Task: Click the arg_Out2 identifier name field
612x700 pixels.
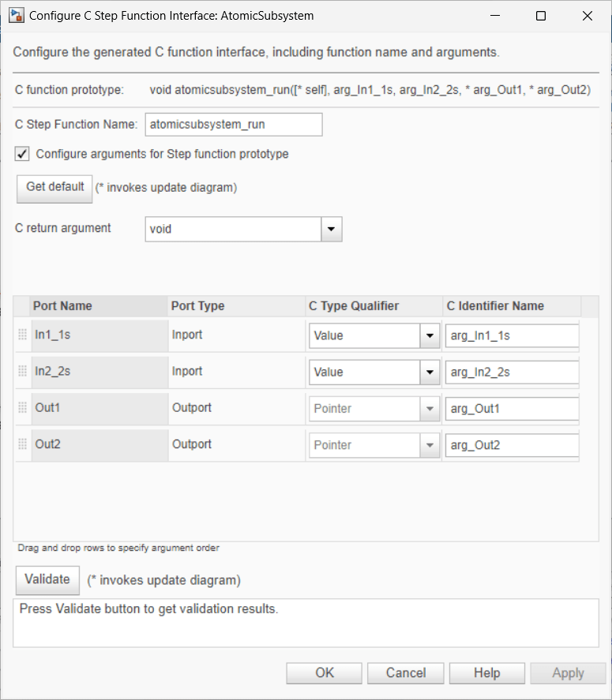Action: pos(512,445)
